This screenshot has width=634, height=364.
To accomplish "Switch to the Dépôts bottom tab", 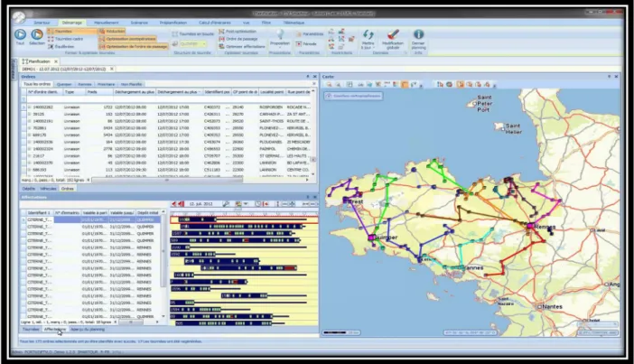I will coord(29,189).
